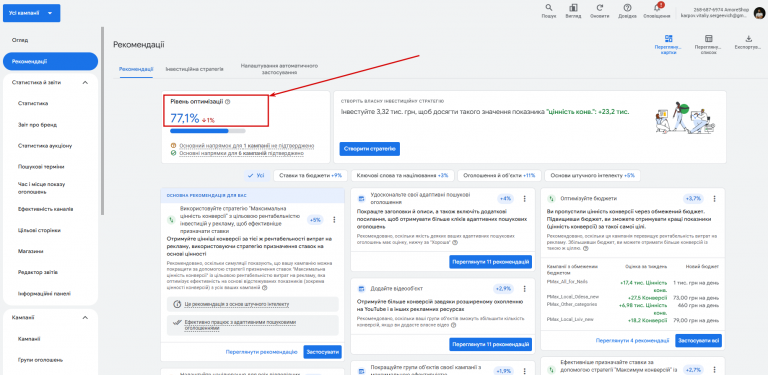Filter by Ставки та бюджети +9%

[311, 175]
